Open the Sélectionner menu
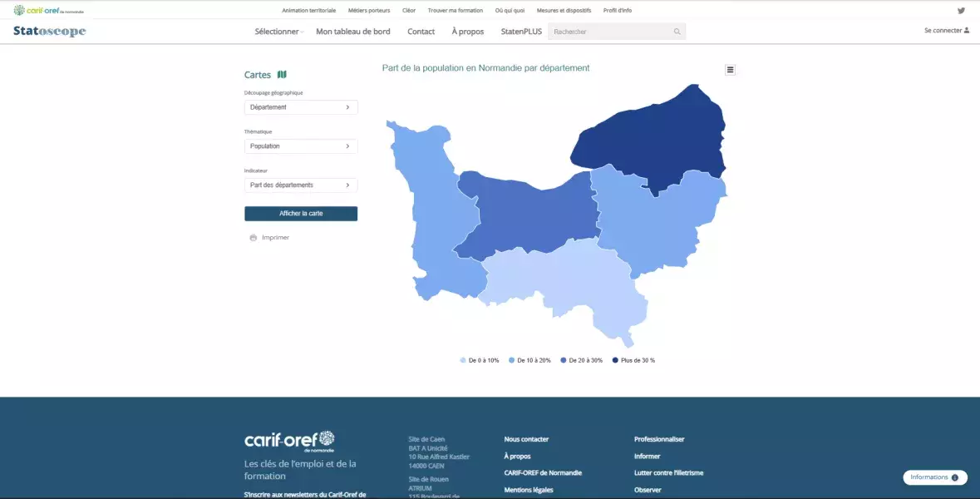The width and height of the screenshot is (980, 499). [x=278, y=32]
